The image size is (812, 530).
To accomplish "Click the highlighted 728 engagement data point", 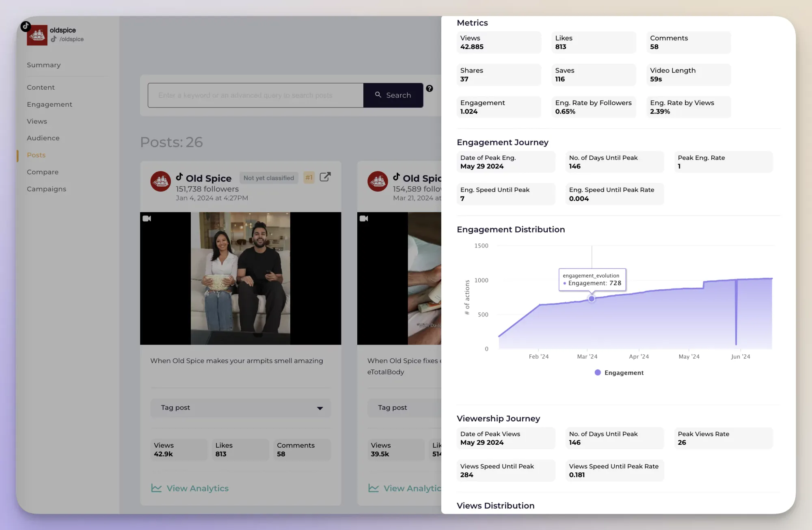I will (592, 299).
